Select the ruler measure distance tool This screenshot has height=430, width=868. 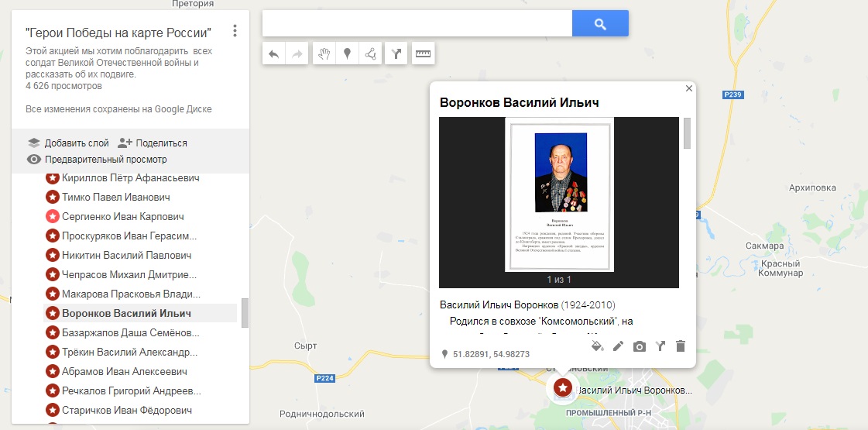[423, 53]
